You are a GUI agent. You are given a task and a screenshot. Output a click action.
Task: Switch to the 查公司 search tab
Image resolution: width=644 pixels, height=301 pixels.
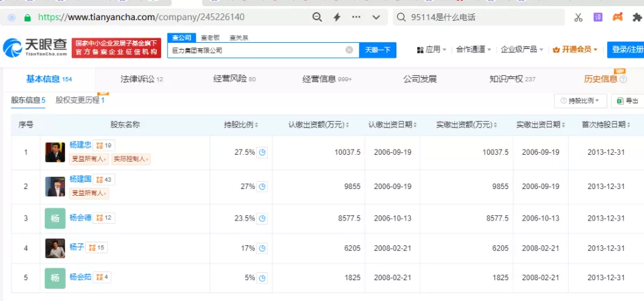point(182,38)
